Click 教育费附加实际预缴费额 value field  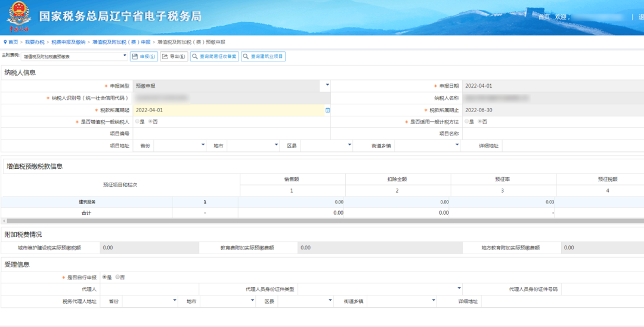[380, 248]
